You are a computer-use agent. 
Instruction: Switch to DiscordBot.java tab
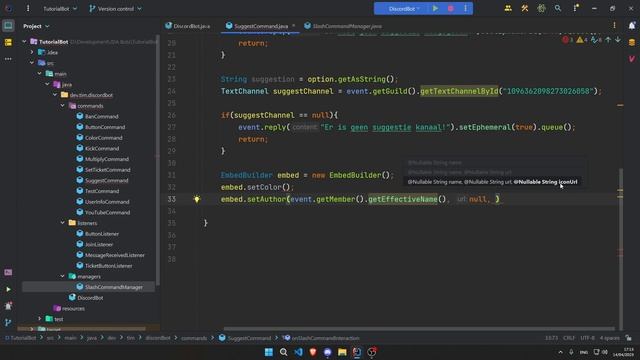coord(188,26)
